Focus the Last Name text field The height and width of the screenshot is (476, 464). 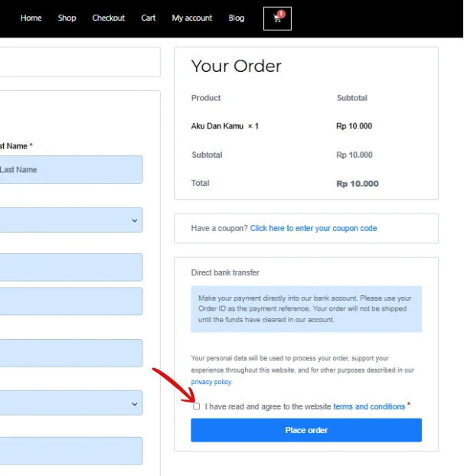pos(70,170)
